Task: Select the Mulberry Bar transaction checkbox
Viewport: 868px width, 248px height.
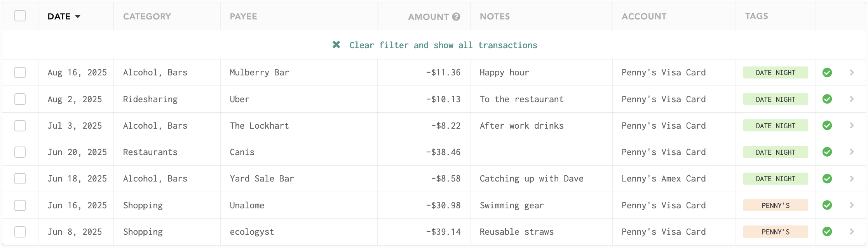Action: [x=20, y=73]
